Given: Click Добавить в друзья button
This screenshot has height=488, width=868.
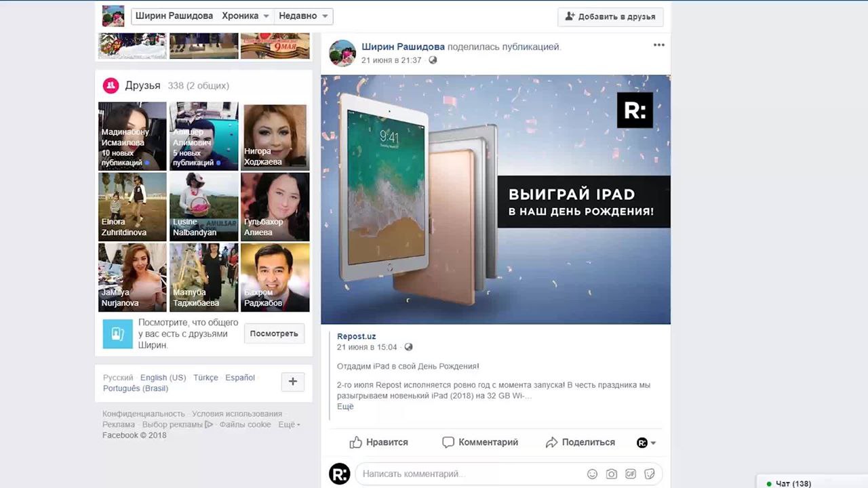Looking at the screenshot, I should [610, 16].
